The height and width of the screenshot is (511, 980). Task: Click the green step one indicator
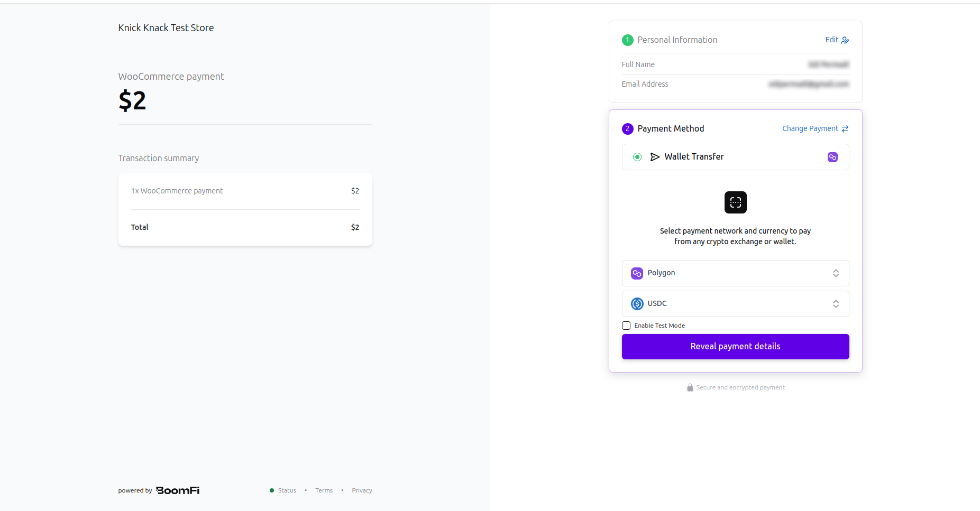tap(627, 40)
